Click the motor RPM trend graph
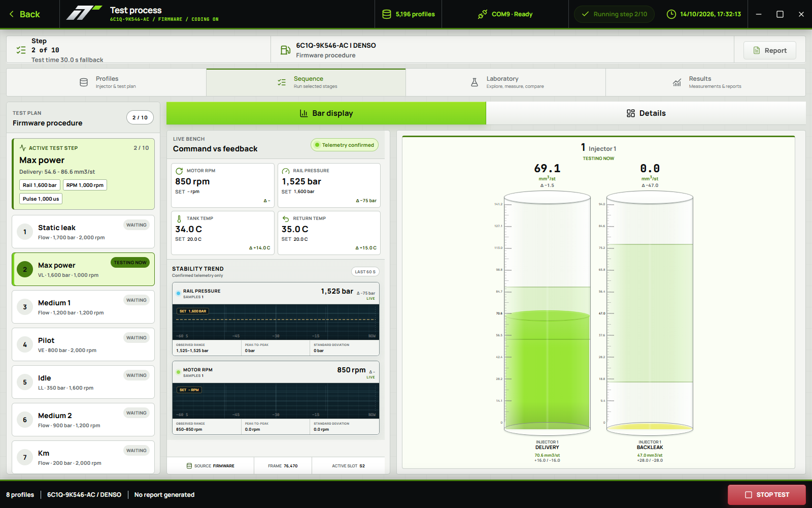This screenshot has width=812, height=508. tap(276, 401)
